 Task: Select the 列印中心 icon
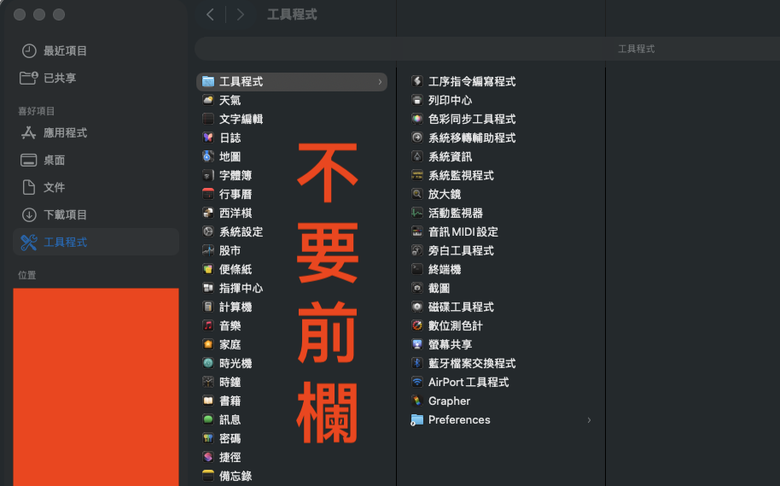tap(417, 100)
